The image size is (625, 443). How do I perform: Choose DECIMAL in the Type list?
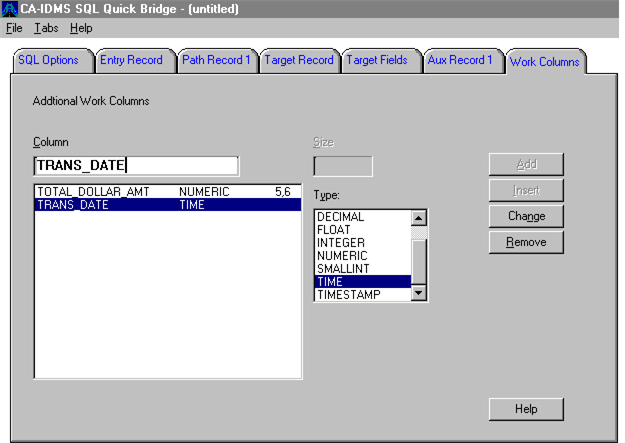pyautogui.click(x=363, y=217)
